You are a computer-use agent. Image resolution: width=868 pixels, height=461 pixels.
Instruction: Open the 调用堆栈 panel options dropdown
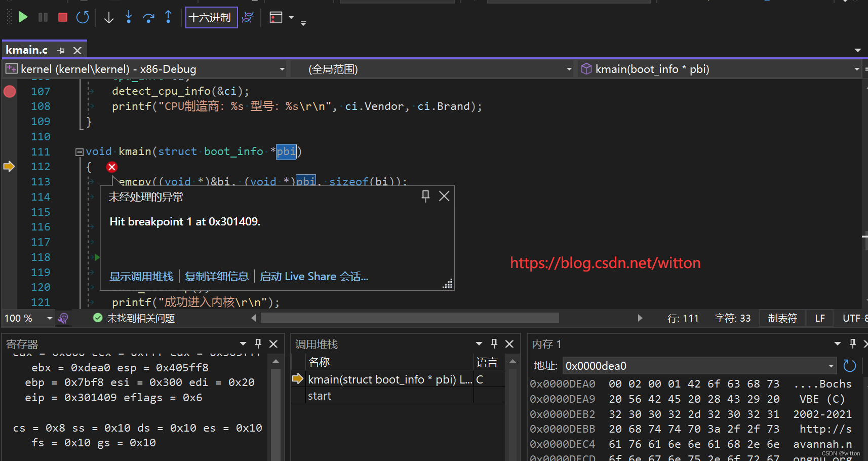pos(479,343)
